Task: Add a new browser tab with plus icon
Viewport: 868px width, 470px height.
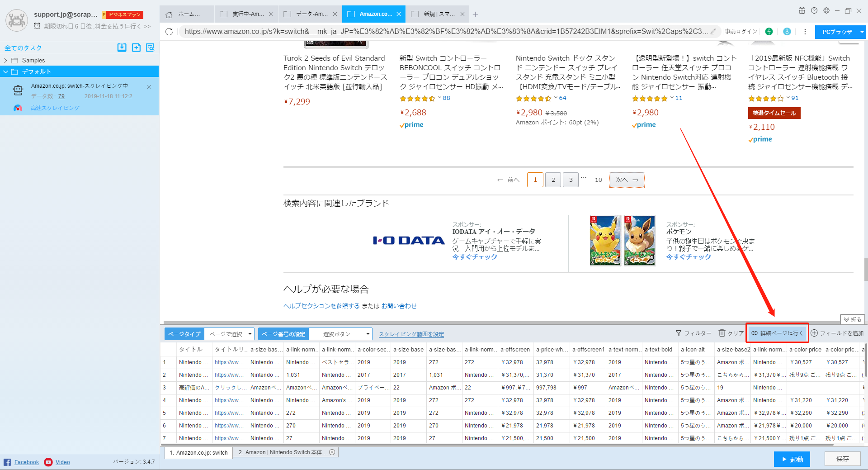Action: click(x=476, y=14)
